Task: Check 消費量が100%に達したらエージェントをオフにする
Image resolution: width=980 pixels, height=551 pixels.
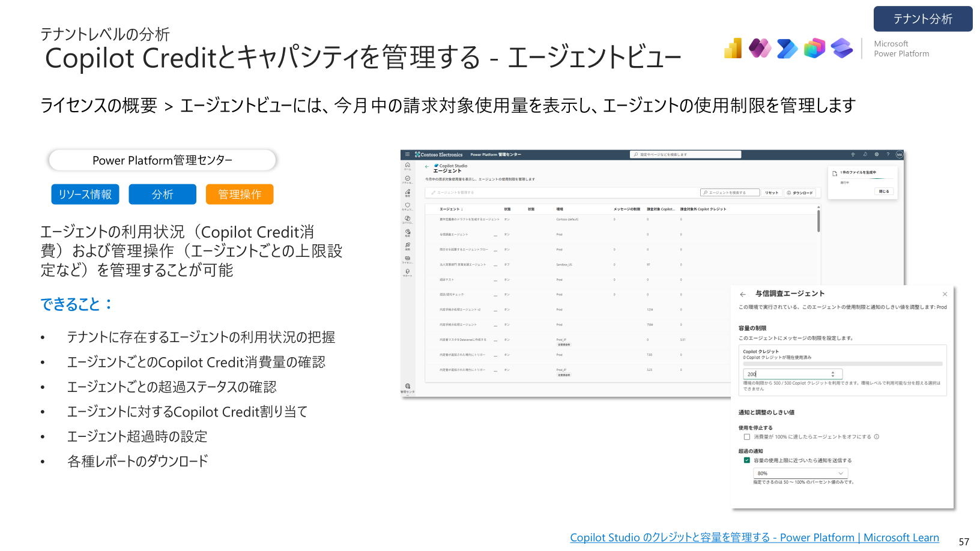Action: tap(747, 437)
